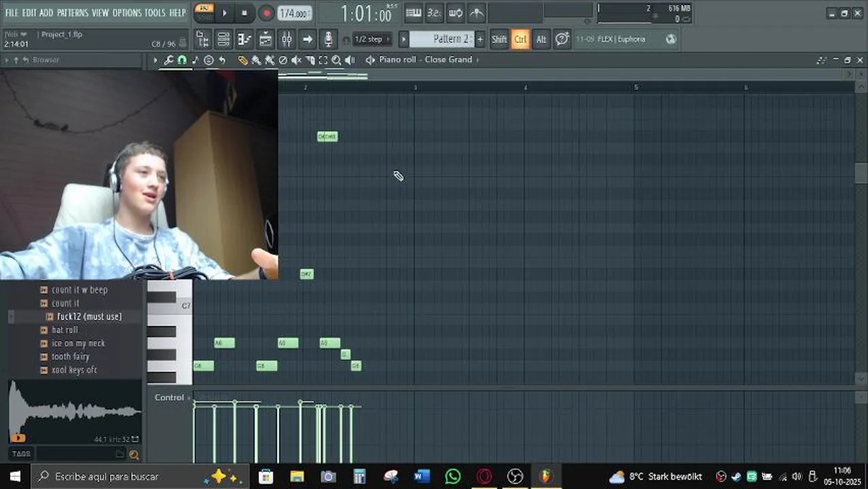The image size is (868, 489).
Task: Select the Playback speaker tool icon
Action: click(x=350, y=60)
